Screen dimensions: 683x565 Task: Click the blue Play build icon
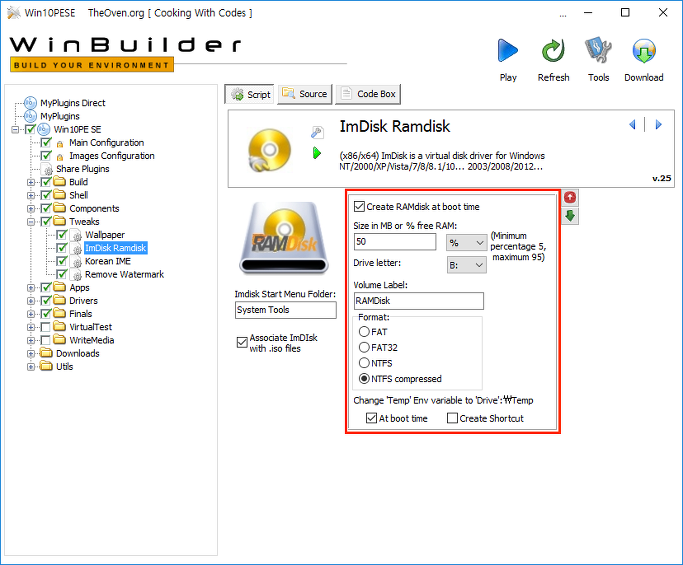[508, 51]
